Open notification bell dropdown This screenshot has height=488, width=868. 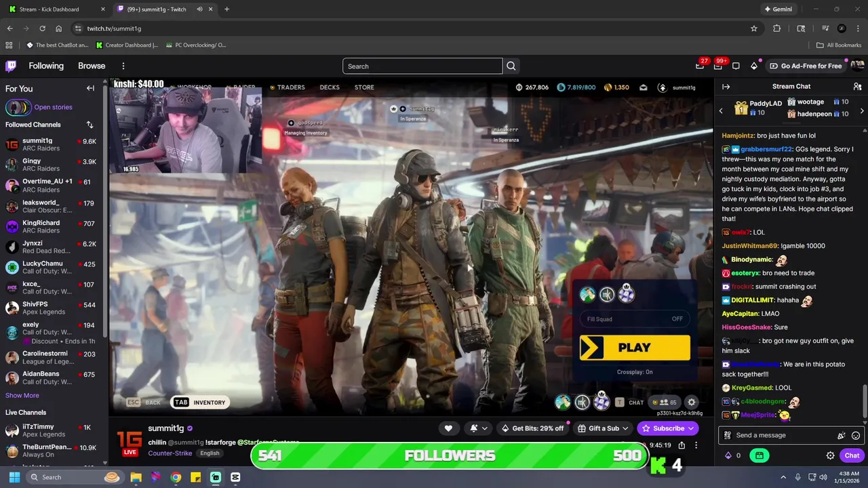point(478,428)
